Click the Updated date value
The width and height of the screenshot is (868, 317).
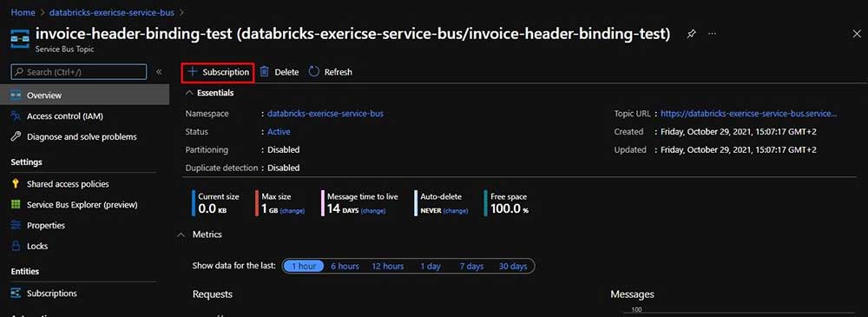[739, 149]
